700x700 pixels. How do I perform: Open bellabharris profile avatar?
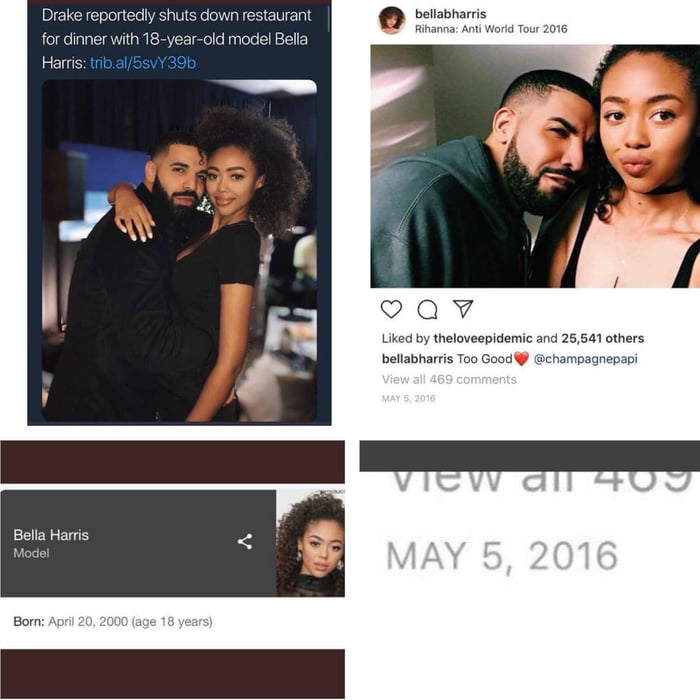click(392, 21)
